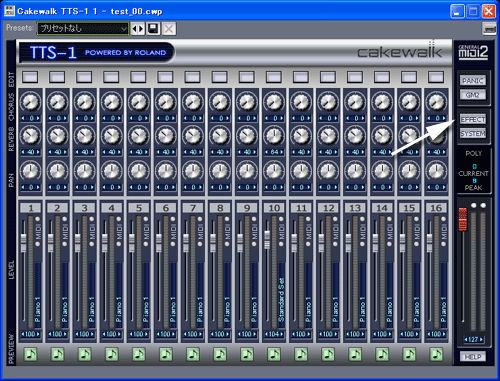
Task: Click the General MIDI 2 logo
Action: click(x=473, y=52)
